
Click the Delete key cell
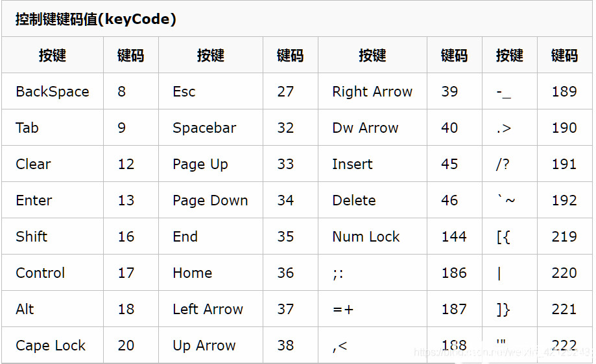372,200
